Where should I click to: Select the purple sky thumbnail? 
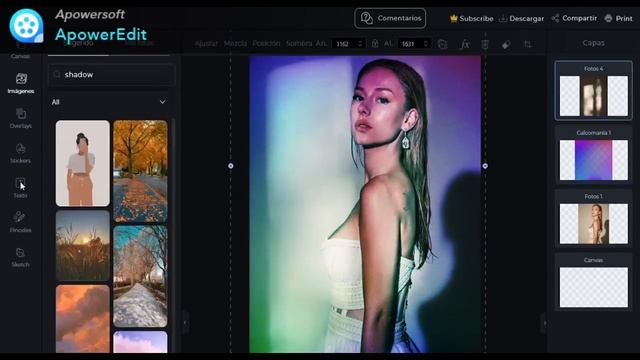click(140, 342)
